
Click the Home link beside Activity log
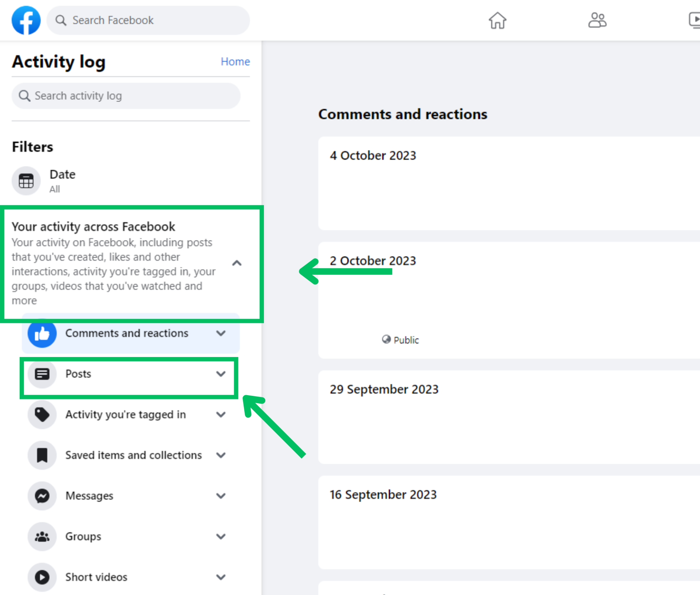click(235, 62)
